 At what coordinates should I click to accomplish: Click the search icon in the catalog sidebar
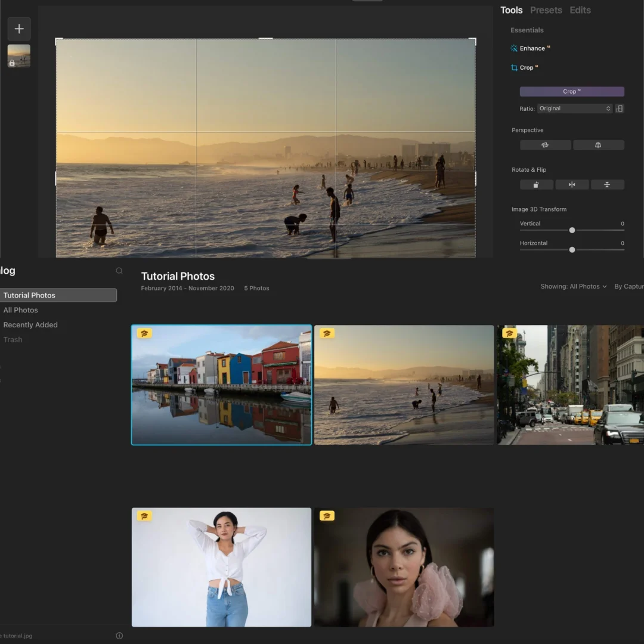[119, 271]
